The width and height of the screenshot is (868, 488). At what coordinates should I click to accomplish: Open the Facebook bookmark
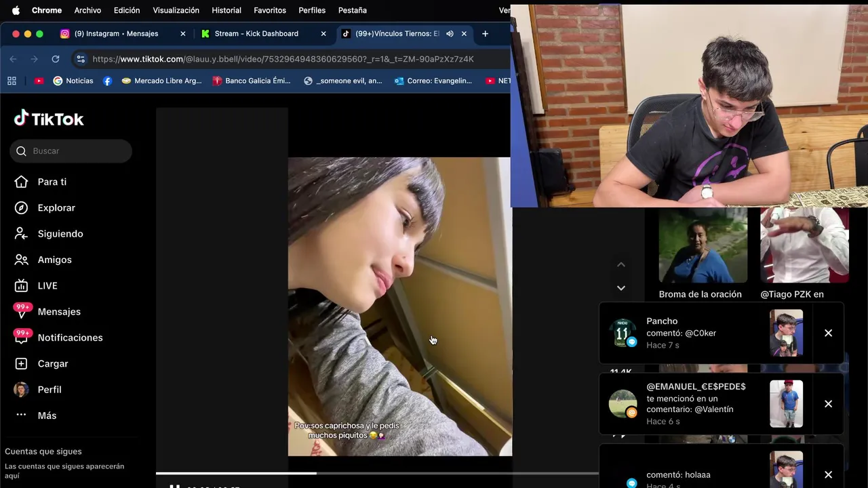tap(107, 81)
